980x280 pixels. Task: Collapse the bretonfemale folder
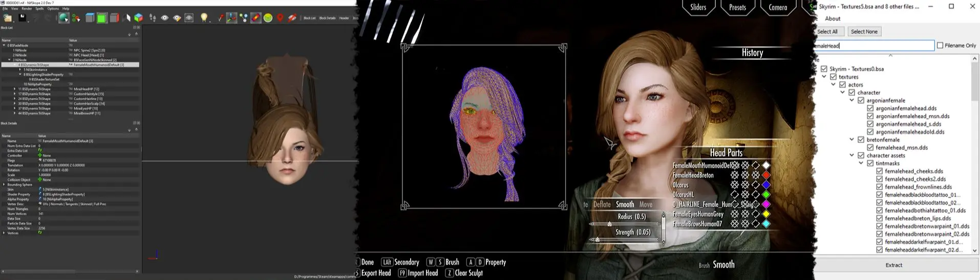(852, 139)
